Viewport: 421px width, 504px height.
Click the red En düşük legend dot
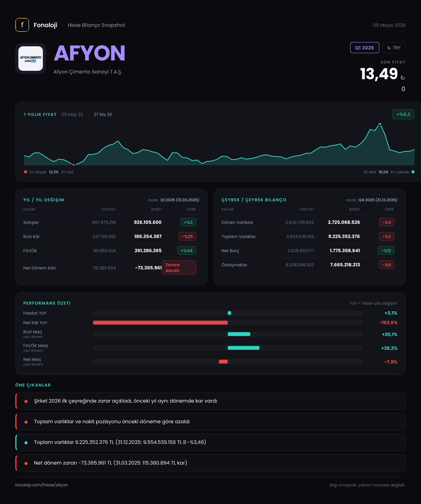click(x=26, y=172)
